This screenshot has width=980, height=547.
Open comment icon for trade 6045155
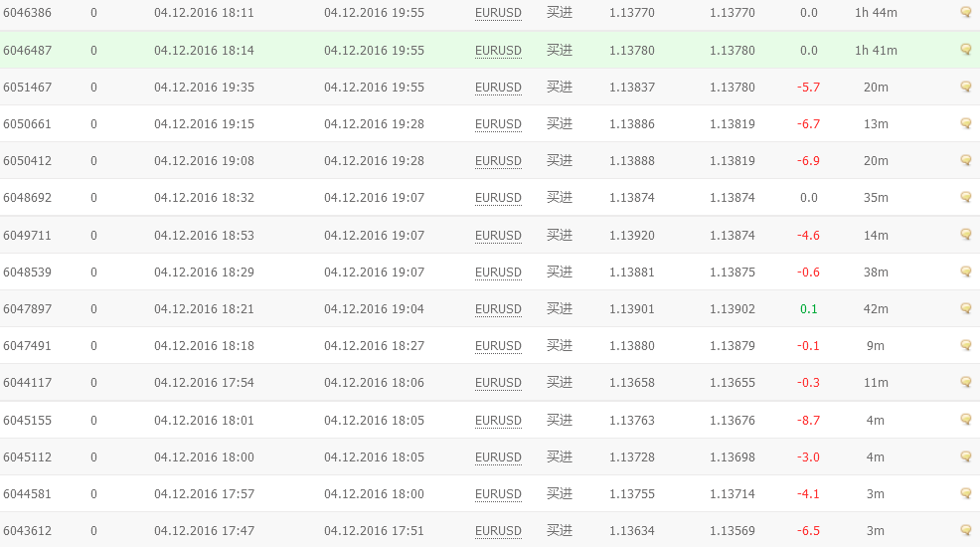pyautogui.click(x=966, y=420)
